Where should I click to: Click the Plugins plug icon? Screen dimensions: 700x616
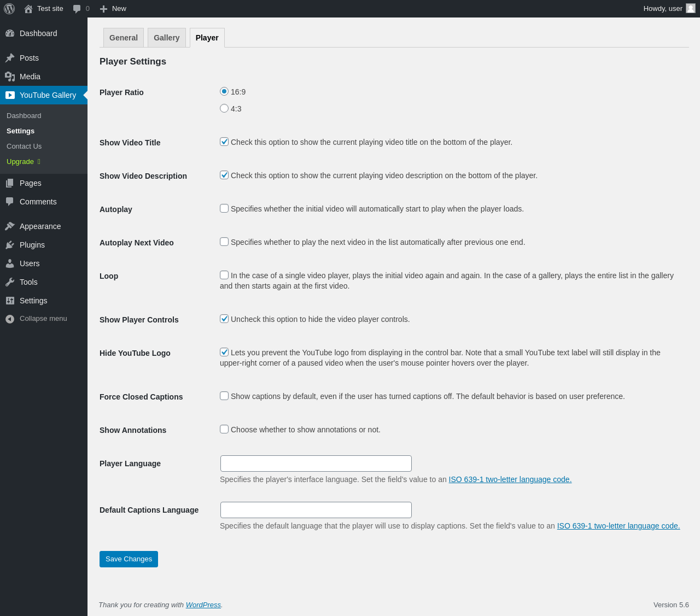10,245
